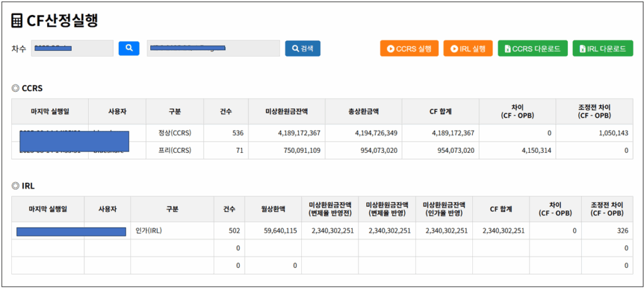Run IRL with the IRL 실행 button
The height and width of the screenshot is (288, 644).
pyautogui.click(x=468, y=48)
